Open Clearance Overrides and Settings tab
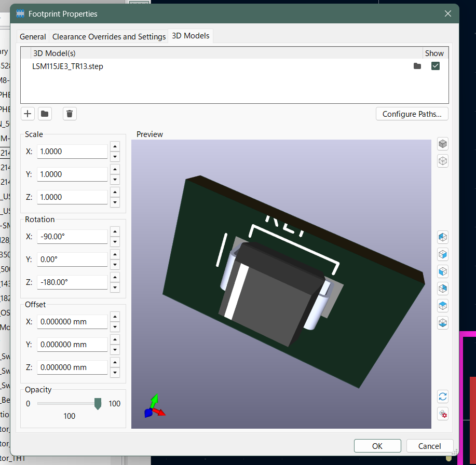 [109, 37]
